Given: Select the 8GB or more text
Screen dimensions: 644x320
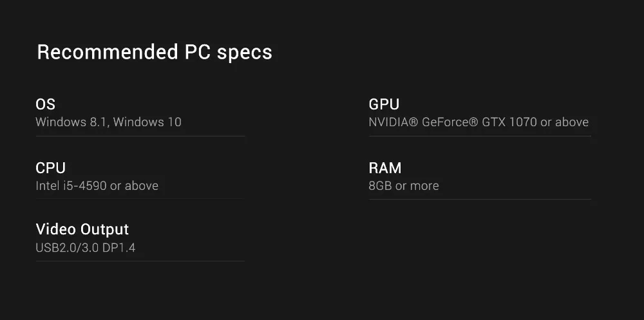Looking at the screenshot, I should [x=404, y=185].
